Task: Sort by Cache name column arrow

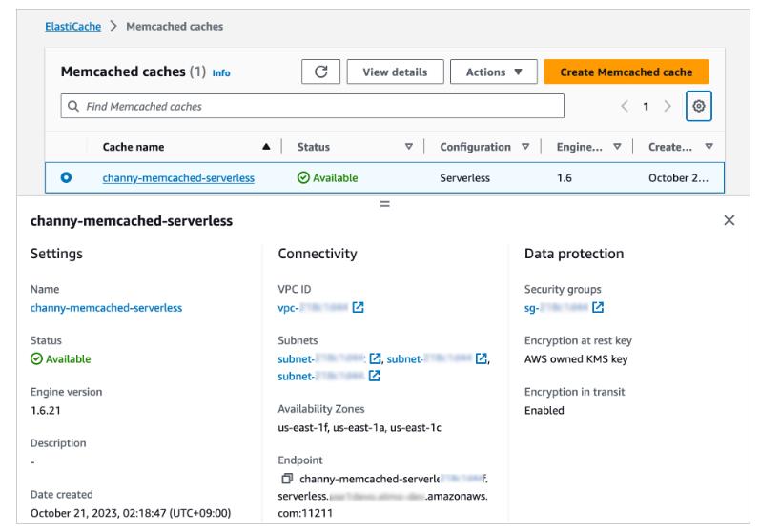Action: [x=265, y=147]
